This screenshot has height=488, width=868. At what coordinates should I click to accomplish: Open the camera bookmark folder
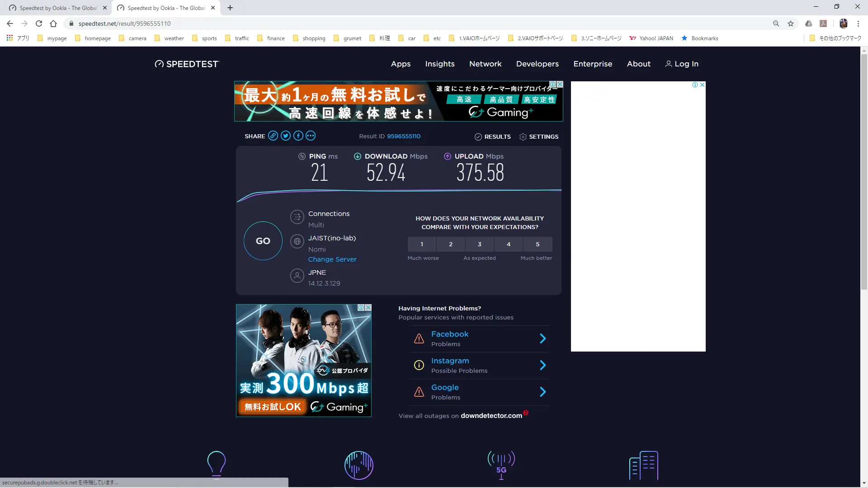tap(132, 38)
